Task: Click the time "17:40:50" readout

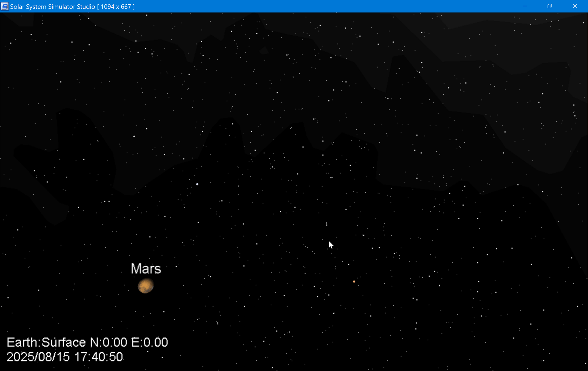Action: coord(99,357)
